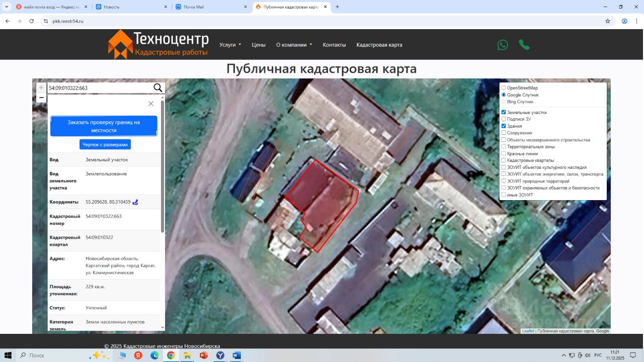Select OpenStreetMap base layer

(504, 88)
